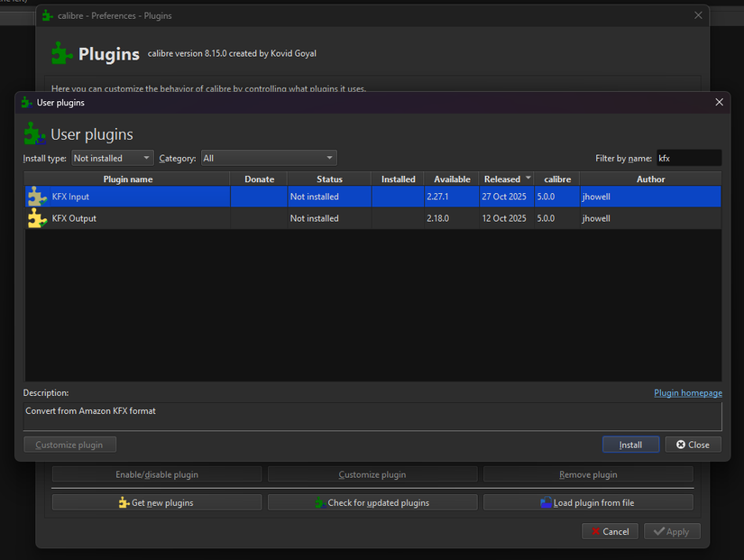
Task: Click Apply in Preferences window
Action: [672, 531]
